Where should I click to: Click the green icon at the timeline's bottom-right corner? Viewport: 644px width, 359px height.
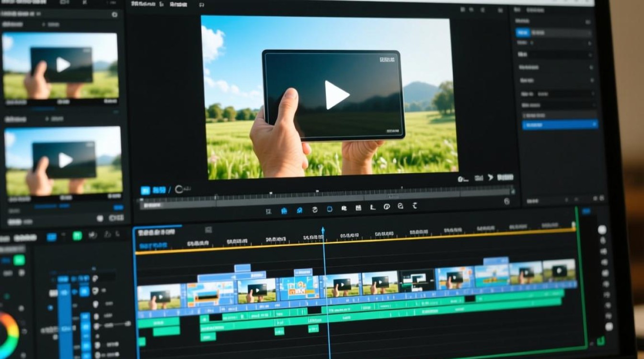pos(601,341)
